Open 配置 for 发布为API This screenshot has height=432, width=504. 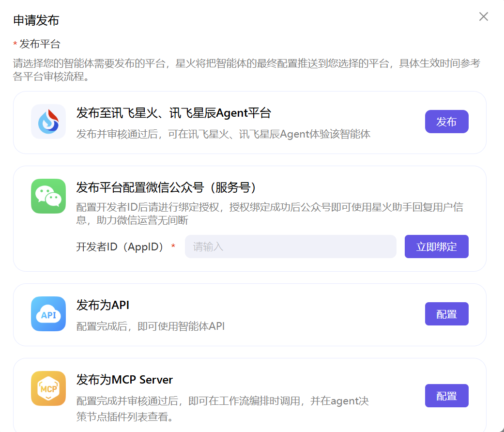[x=446, y=314]
